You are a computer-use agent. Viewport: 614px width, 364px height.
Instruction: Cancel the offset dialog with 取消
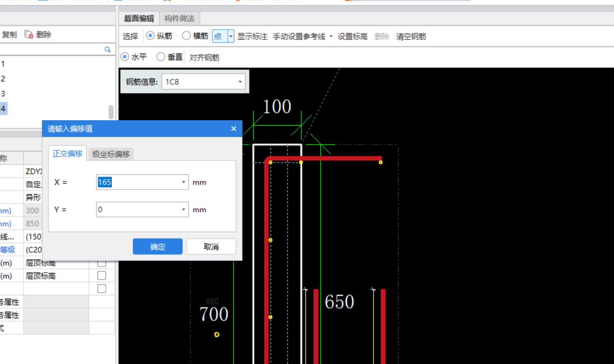point(211,247)
